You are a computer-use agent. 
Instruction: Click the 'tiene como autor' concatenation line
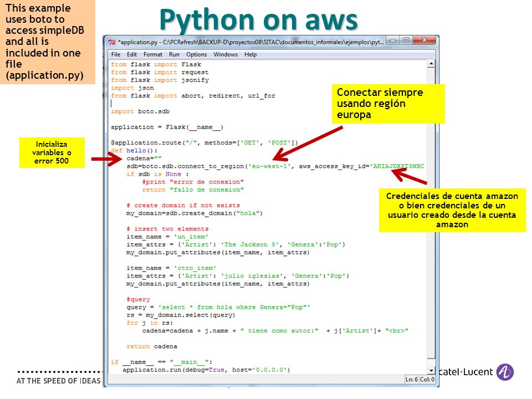coord(275,330)
